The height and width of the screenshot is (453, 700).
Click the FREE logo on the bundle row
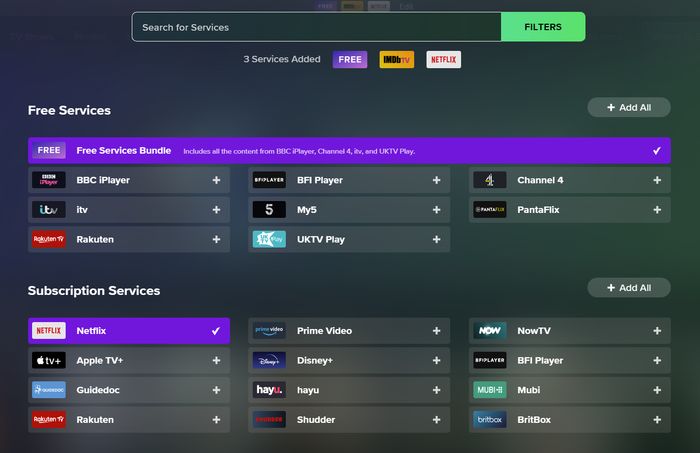49,150
